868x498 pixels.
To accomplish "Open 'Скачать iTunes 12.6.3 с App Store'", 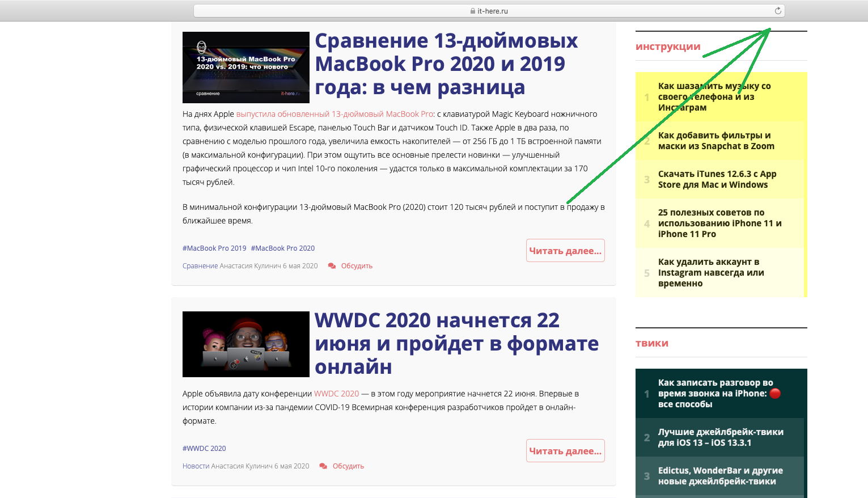I will (717, 179).
